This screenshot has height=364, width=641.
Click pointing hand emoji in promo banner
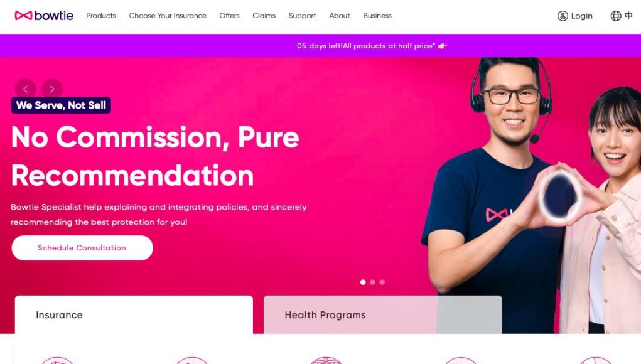tap(443, 46)
